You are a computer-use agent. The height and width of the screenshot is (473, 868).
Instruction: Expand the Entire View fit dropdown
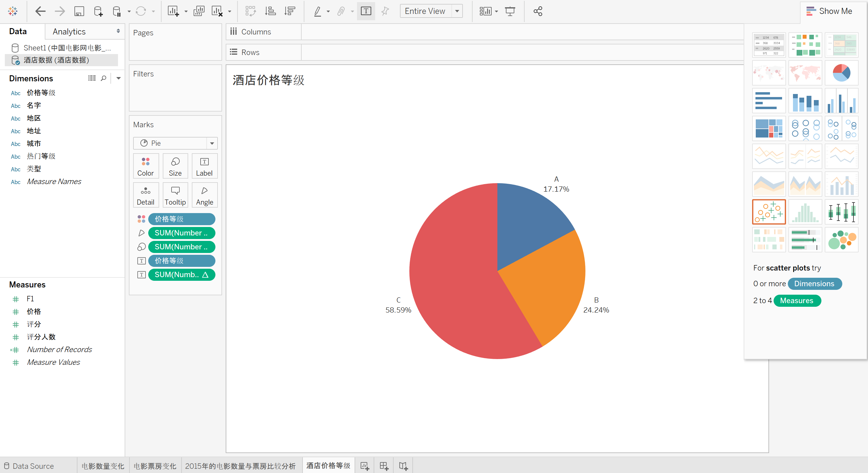pos(457,11)
